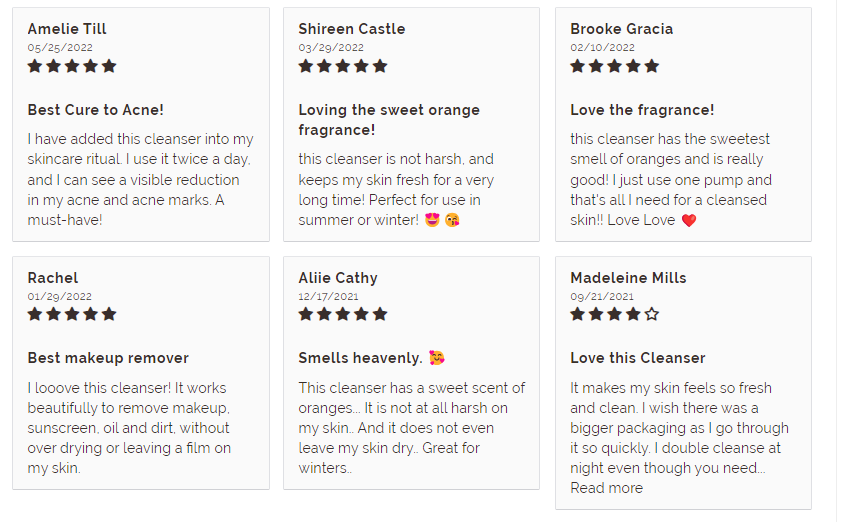Click the Loving the sweet orange fragrance! title

pyautogui.click(x=389, y=120)
